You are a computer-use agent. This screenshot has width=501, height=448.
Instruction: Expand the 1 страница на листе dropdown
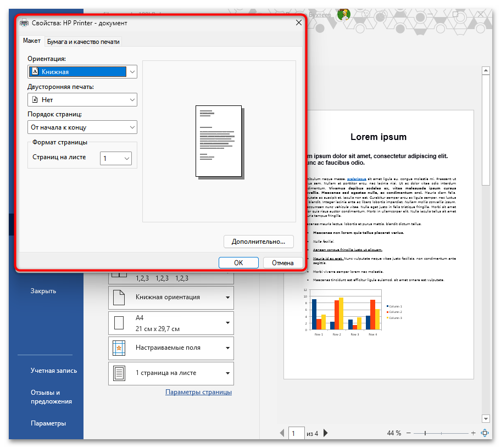171,373
